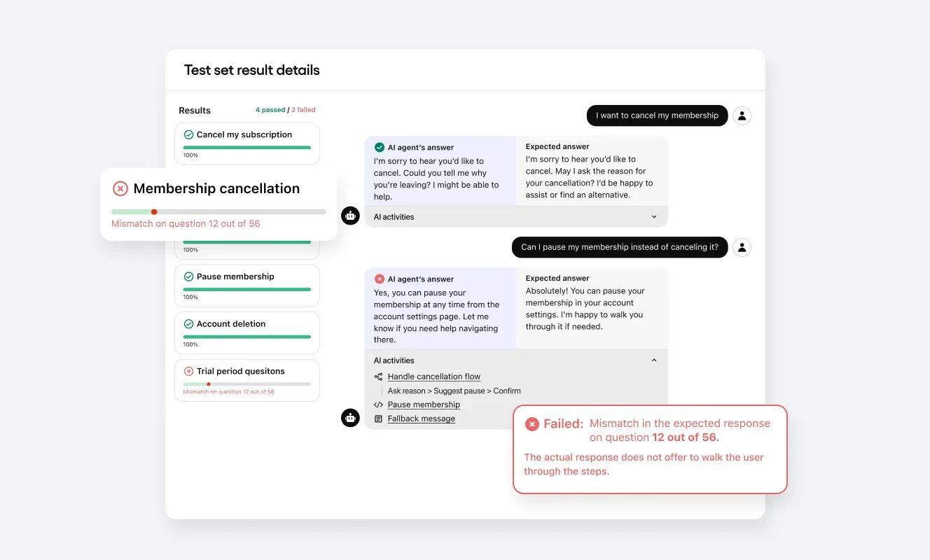Screen dimensions: 930x560
Task: Click the user avatar beside the pause membership question
Action: tap(742, 247)
